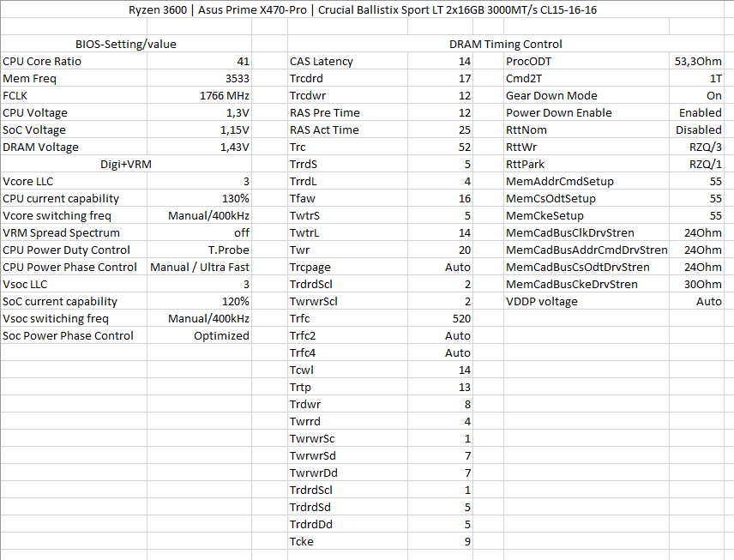The image size is (734, 560).
Task: Select the CPU current capability value 130%
Action: click(200, 198)
